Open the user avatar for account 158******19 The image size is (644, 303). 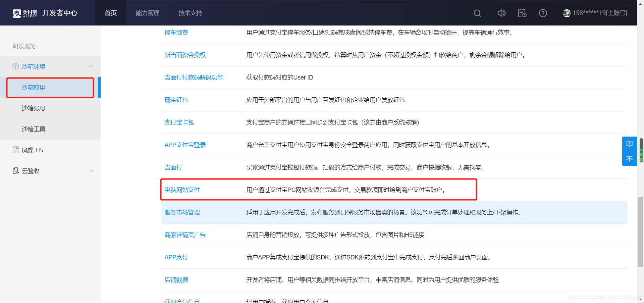(567, 13)
